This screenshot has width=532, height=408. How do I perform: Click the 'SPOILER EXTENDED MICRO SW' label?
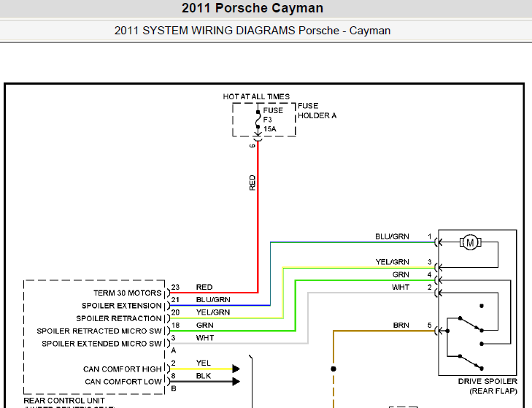pyautogui.click(x=101, y=344)
